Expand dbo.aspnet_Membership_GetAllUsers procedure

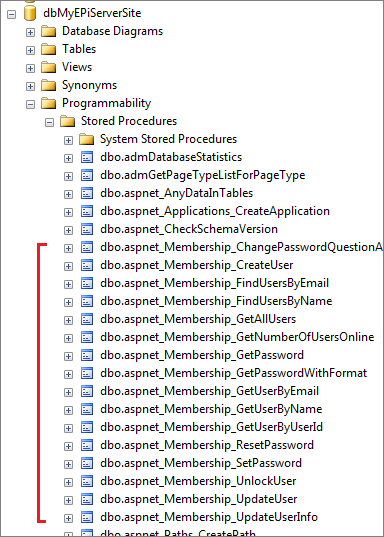point(68,321)
